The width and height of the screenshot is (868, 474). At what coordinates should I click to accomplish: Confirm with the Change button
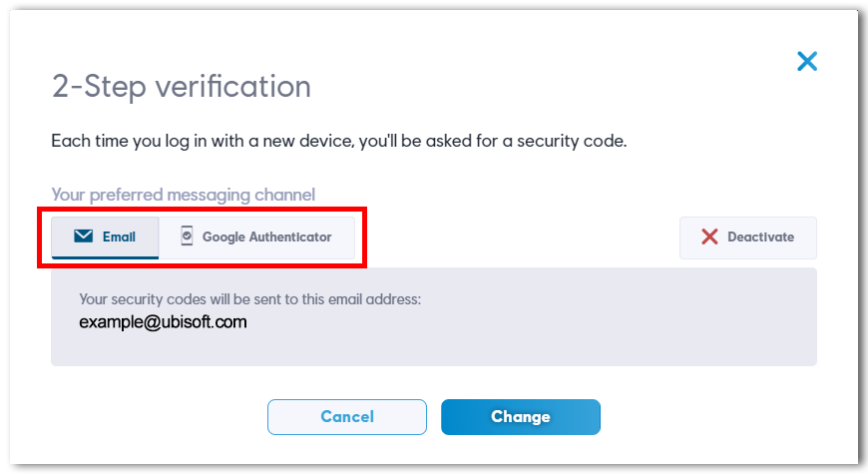click(x=521, y=417)
